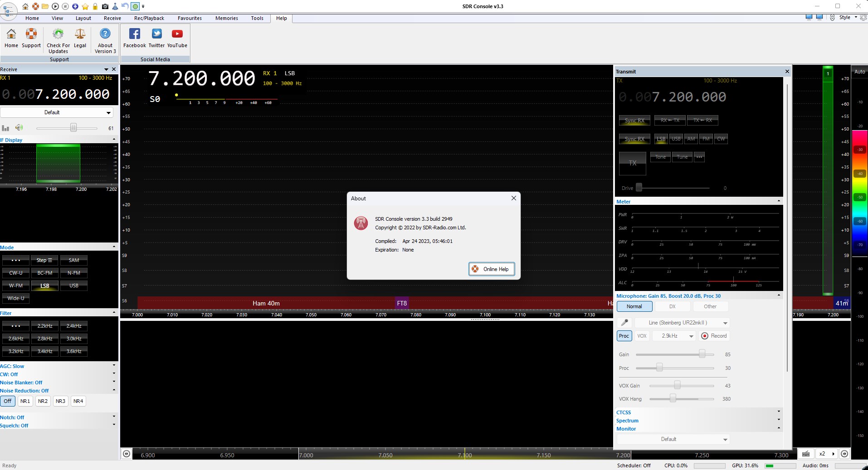Open the View ribbon tab

(57, 18)
